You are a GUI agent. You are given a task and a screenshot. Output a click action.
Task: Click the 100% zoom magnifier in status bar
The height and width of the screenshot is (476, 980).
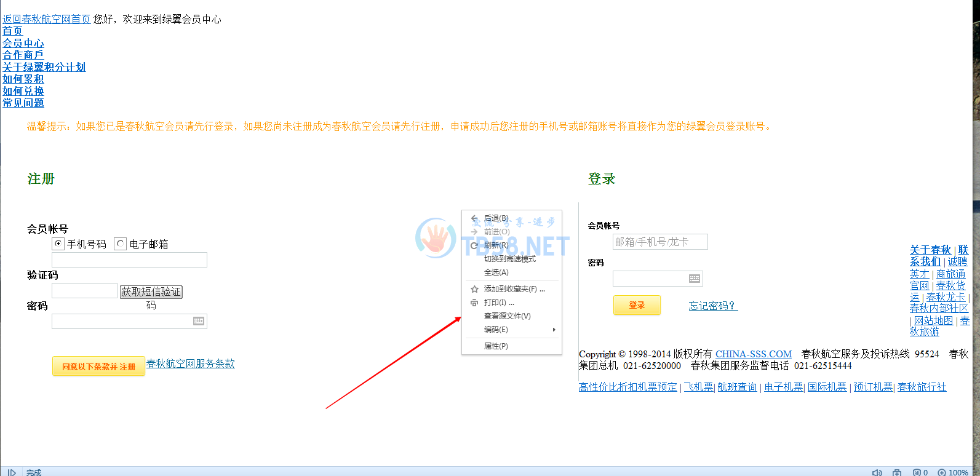(942, 472)
